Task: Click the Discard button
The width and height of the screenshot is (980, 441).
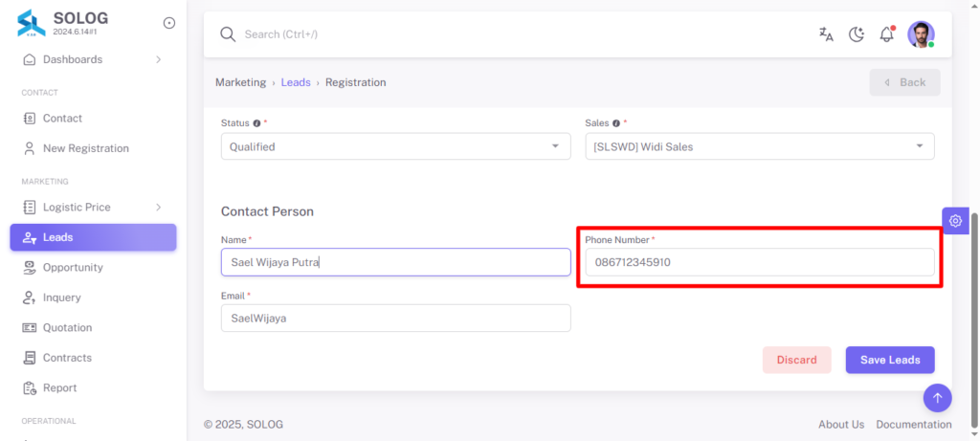Action: [x=797, y=360]
